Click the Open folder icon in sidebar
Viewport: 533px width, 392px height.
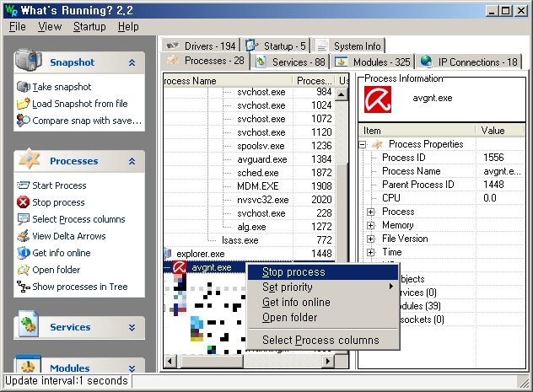(23, 270)
